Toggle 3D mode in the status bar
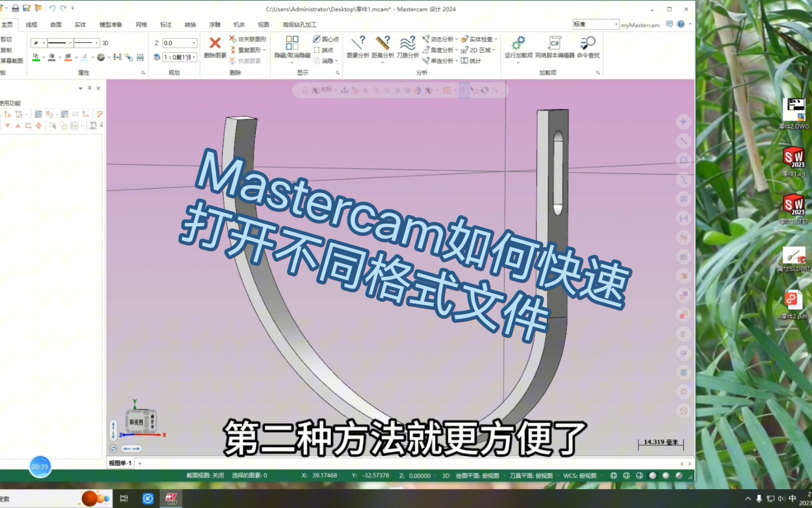 (x=446, y=476)
